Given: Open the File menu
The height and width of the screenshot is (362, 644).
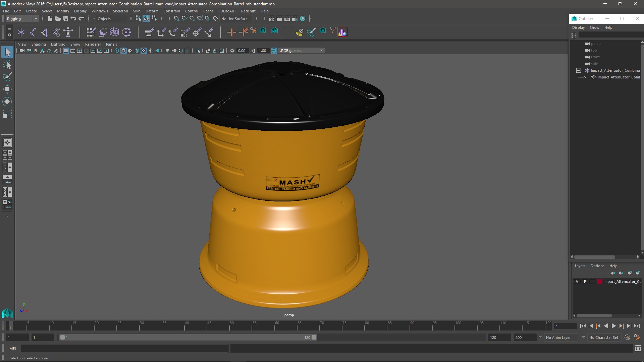Looking at the screenshot, I should point(6,11).
